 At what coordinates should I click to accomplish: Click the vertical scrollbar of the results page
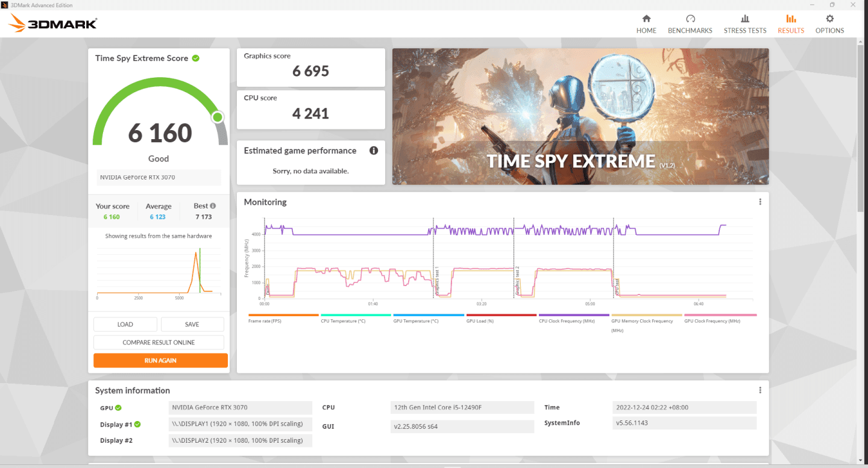[x=861, y=128]
